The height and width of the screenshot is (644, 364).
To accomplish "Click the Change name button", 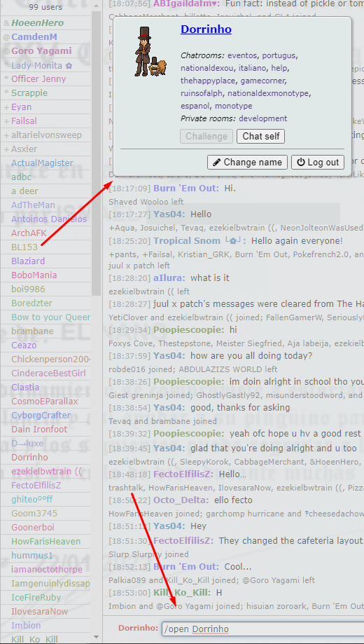I will tap(248, 163).
